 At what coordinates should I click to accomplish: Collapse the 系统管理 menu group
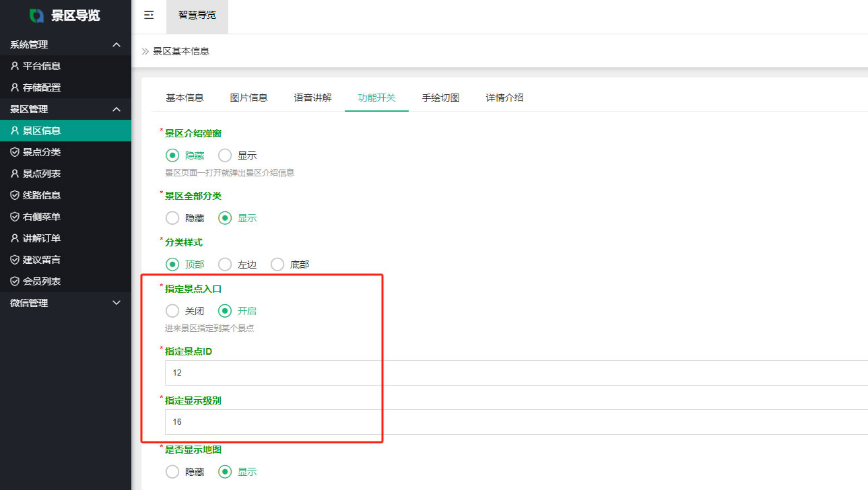click(x=116, y=44)
